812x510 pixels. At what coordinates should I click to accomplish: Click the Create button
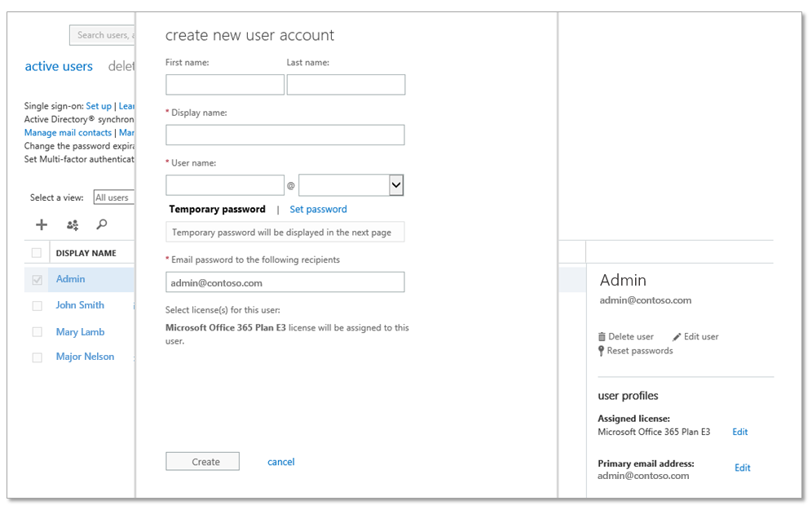point(202,461)
